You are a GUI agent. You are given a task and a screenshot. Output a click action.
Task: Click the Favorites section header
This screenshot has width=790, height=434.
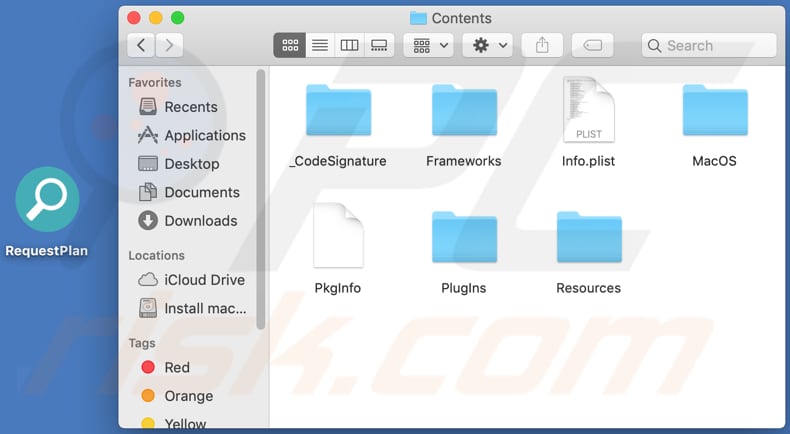(155, 82)
